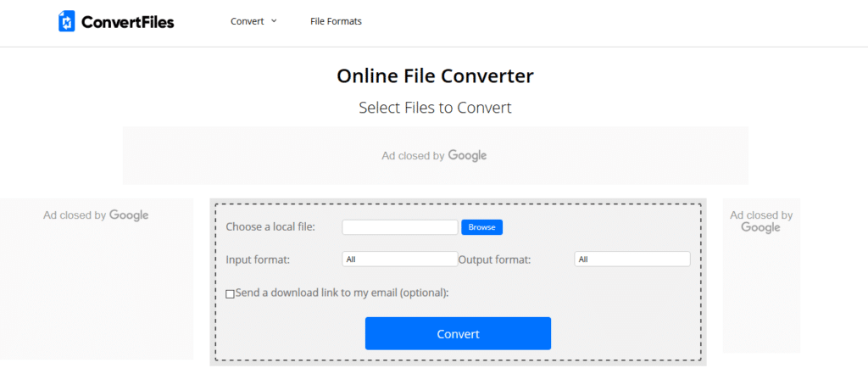Screen dimensions: 868x368
Task: Click the Online File Converter heading
Action: click(435, 75)
